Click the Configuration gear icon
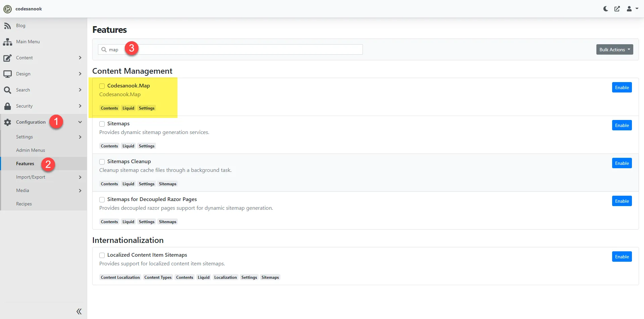The height and width of the screenshot is (319, 644). pos(7,122)
